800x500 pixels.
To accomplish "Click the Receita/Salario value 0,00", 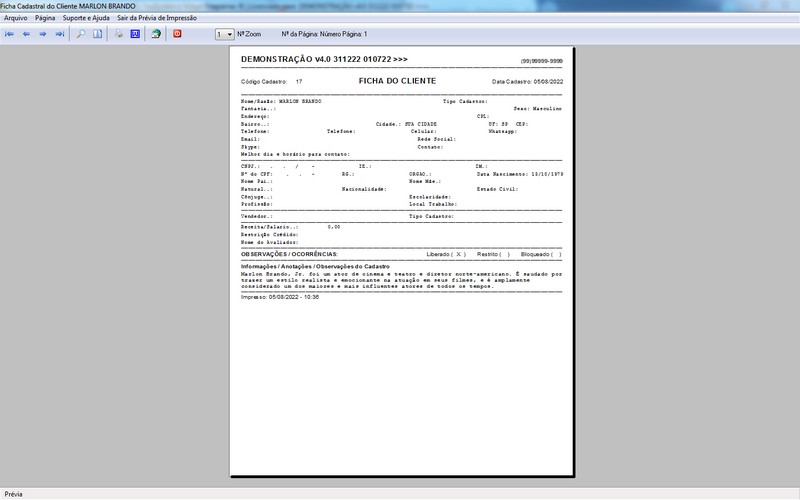I will point(334,227).
